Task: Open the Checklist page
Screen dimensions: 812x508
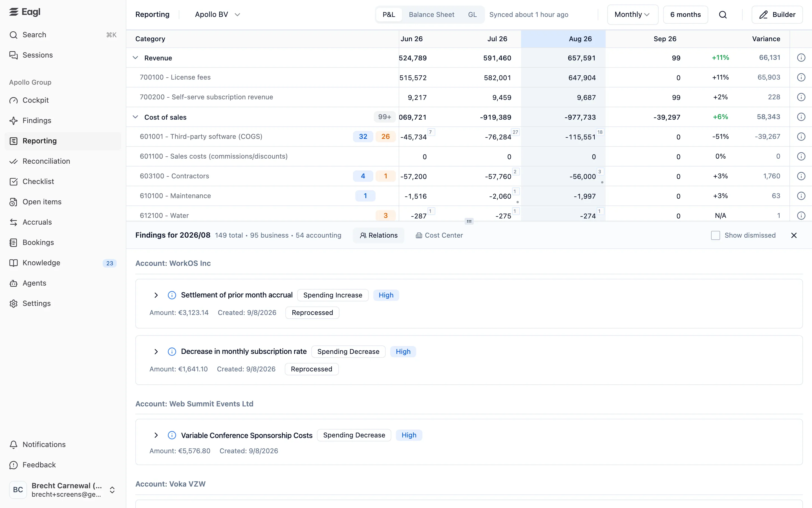Action: (x=63, y=181)
